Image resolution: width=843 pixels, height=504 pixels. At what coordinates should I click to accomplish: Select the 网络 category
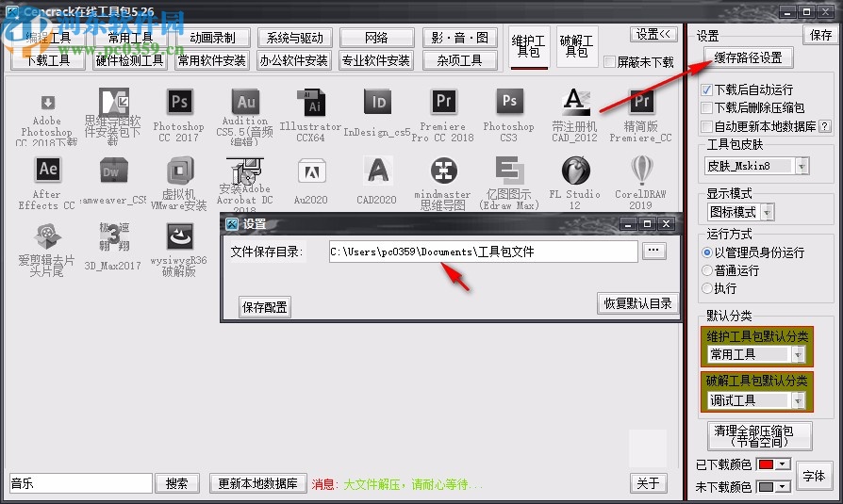pos(376,38)
